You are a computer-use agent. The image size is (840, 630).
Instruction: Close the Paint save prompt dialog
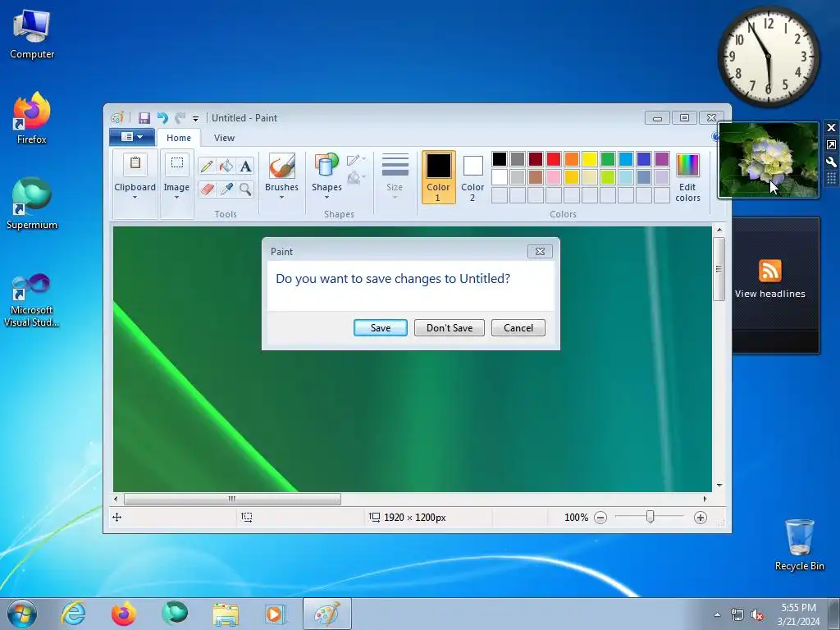(540, 251)
